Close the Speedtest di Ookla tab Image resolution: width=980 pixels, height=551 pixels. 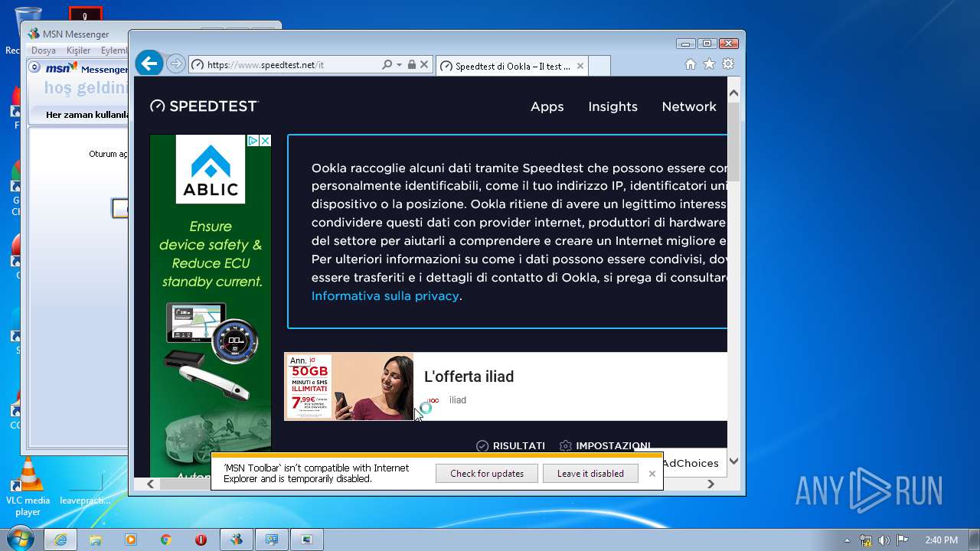(580, 66)
